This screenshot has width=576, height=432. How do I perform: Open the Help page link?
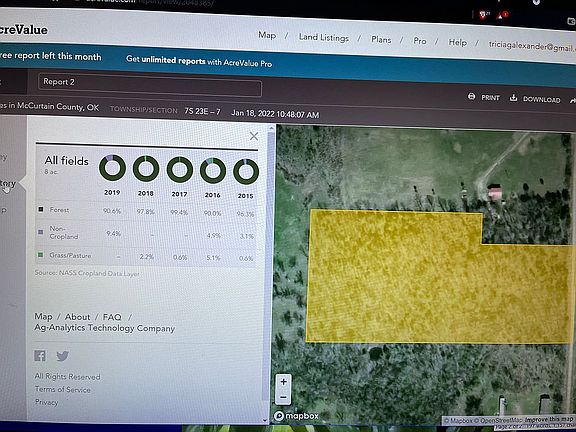pos(457,43)
